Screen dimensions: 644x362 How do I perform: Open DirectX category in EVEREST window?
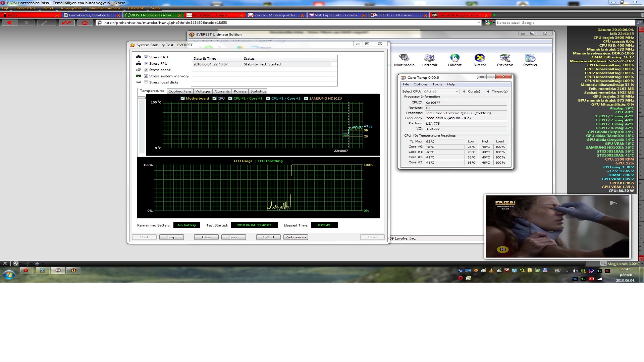coord(480,60)
